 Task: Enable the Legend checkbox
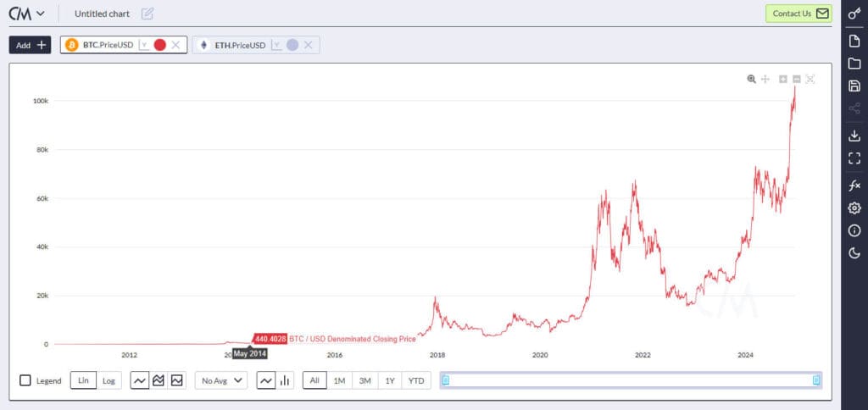click(x=25, y=380)
